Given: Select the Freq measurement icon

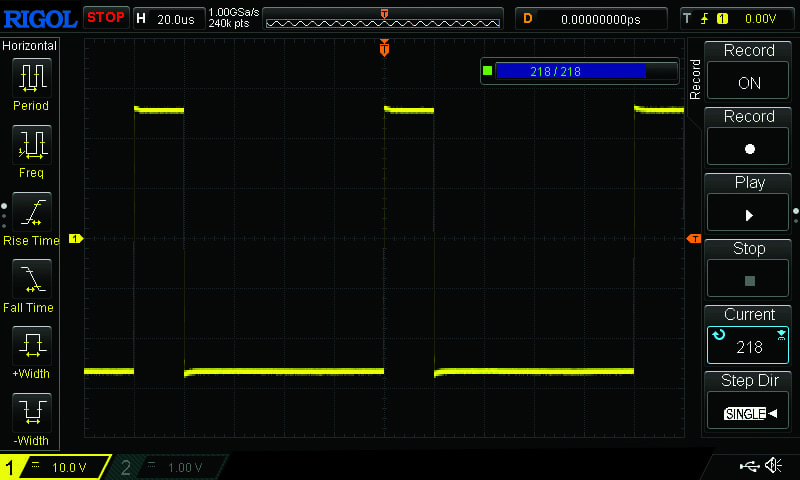Looking at the screenshot, I should [30, 151].
